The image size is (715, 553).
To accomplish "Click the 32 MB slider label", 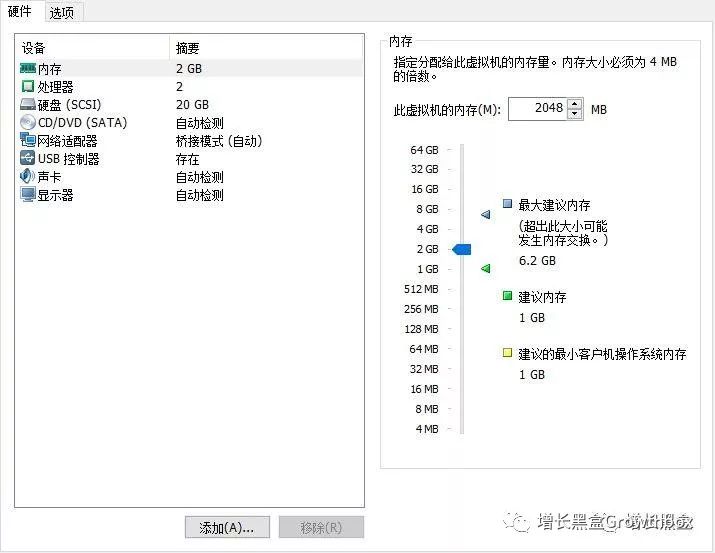I will 424,369.
